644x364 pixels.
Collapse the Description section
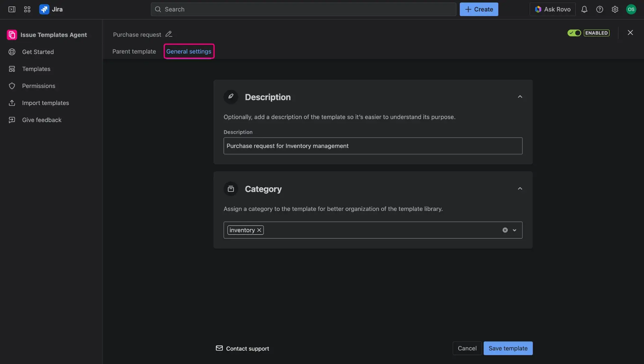tap(520, 97)
